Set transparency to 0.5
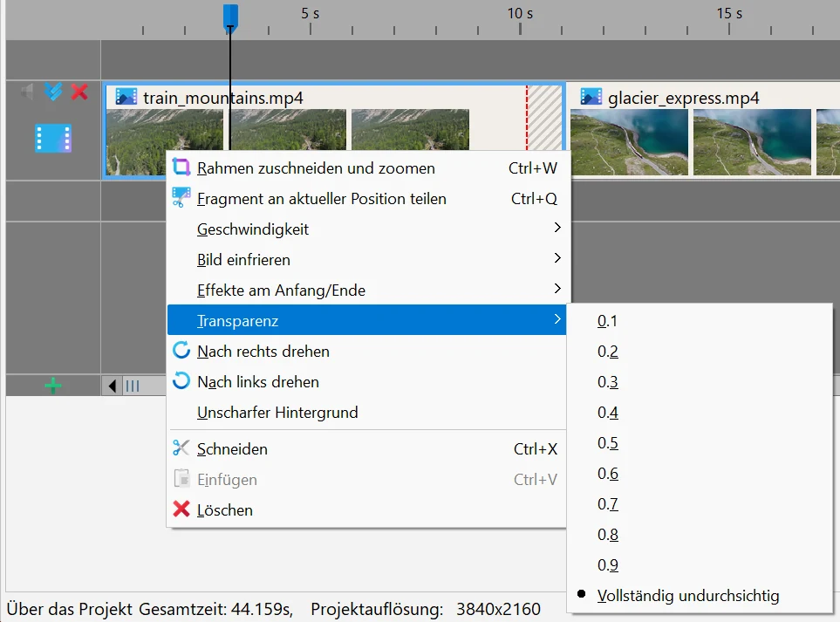The width and height of the screenshot is (840, 622). 700,443
